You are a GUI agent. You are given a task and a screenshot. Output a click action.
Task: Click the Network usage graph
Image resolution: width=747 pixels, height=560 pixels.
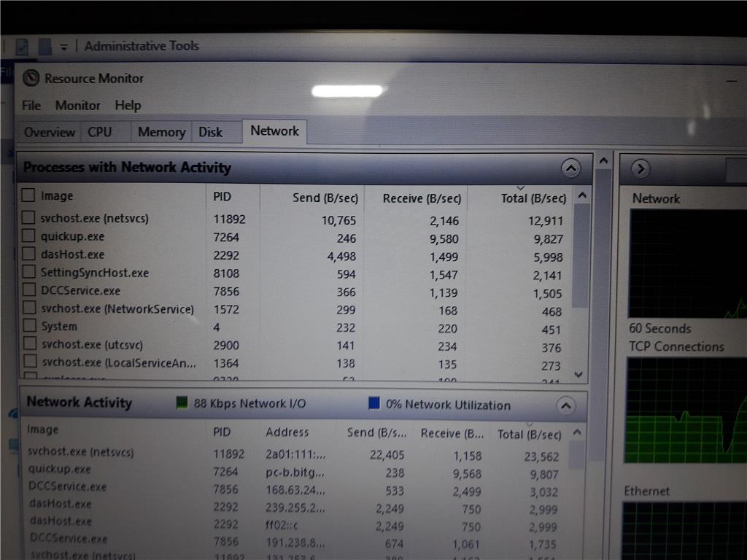[688, 262]
